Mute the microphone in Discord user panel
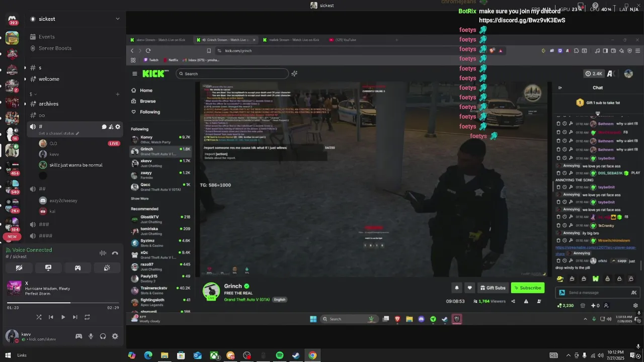644x362 pixels. (91, 336)
